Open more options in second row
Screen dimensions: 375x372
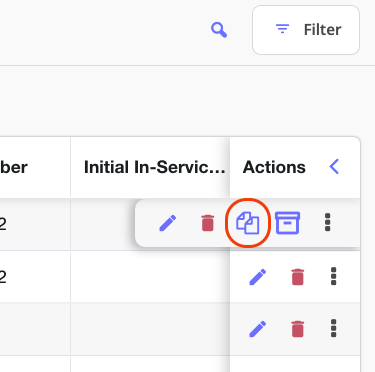click(x=333, y=276)
